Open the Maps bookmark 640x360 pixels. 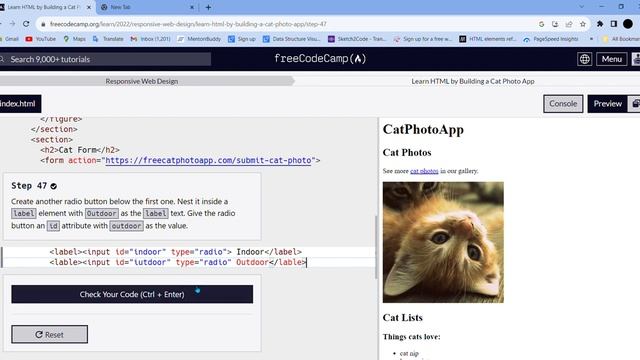[x=74, y=39]
